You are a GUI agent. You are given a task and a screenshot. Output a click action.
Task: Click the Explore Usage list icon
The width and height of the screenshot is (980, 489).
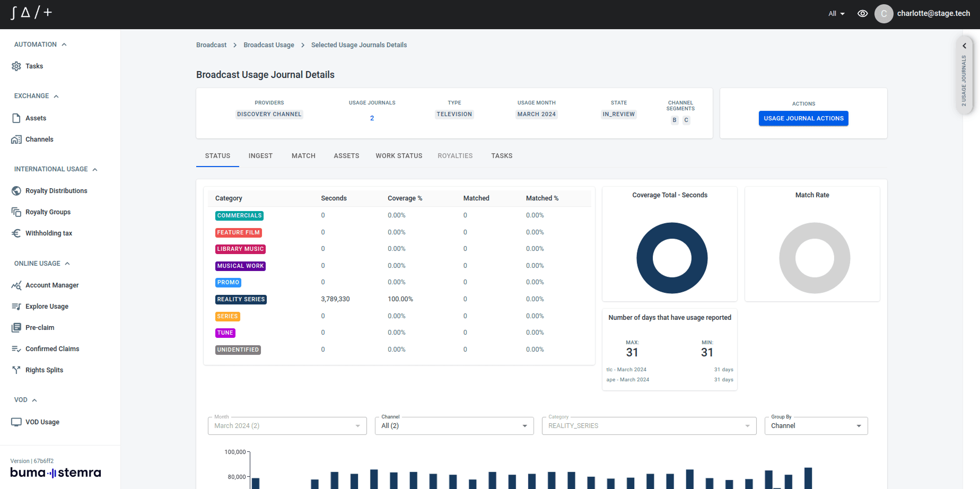[16, 307]
